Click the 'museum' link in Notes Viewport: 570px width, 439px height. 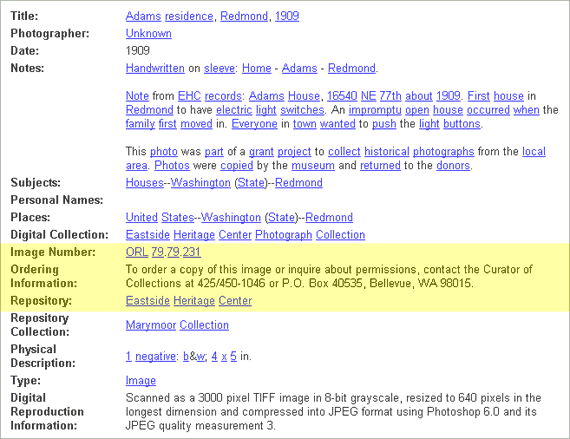point(313,165)
